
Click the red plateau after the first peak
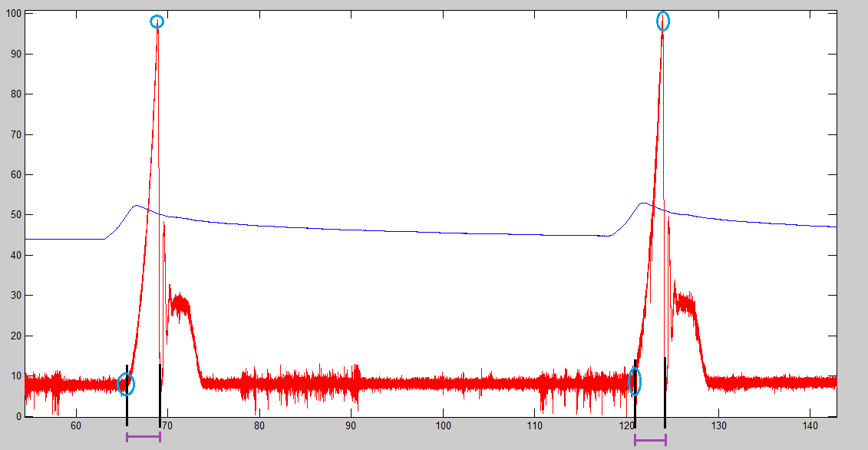[x=180, y=304]
